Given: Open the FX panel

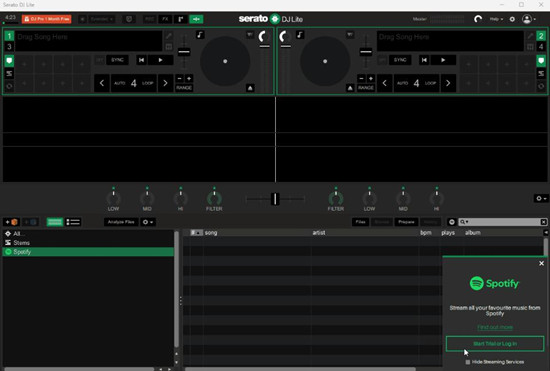Looking at the screenshot, I should [x=165, y=19].
